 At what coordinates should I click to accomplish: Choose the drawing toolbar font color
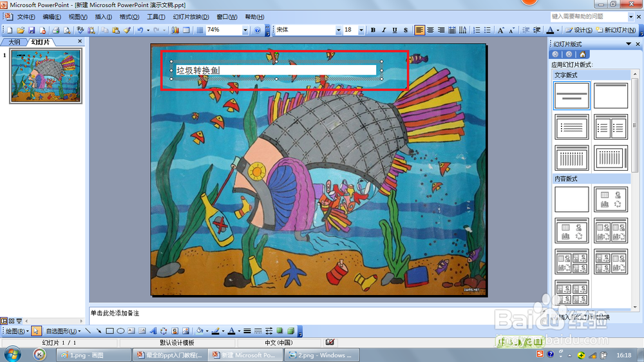click(231, 331)
